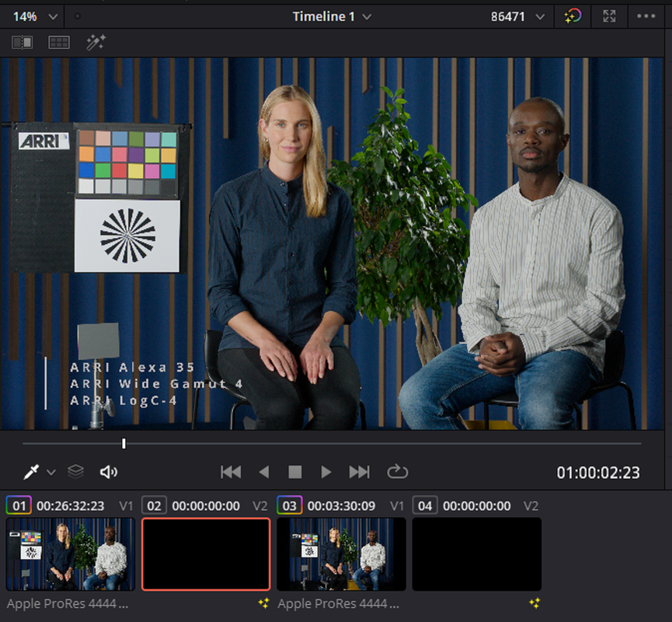The image size is (672, 622).
Task: Mute the viewer audio
Action: click(109, 472)
